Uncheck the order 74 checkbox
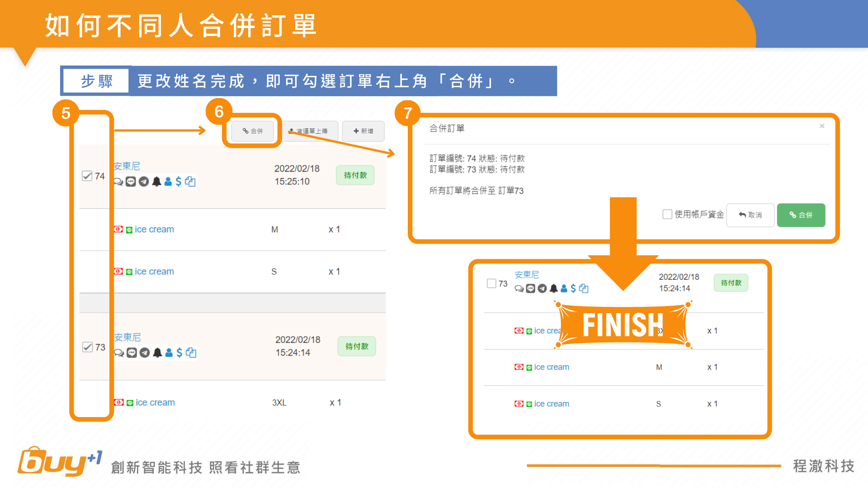The height and width of the screenshot is (488, 868). (87, 176)
